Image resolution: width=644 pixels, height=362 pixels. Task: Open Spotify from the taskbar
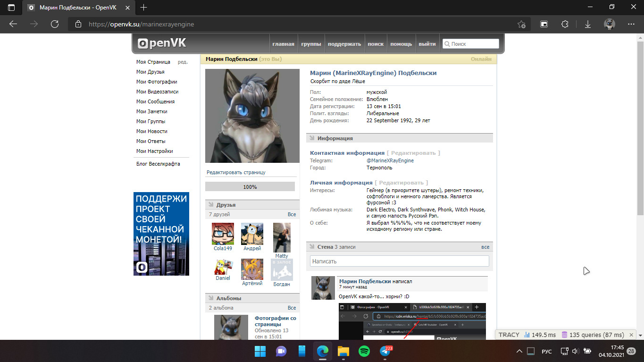364,351
